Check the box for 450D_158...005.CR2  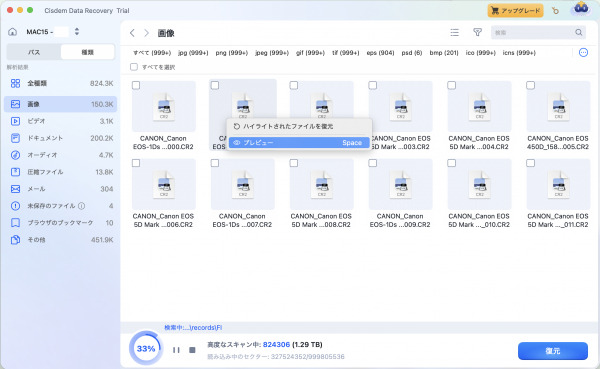pyautogui.click(x=530, y=85)
